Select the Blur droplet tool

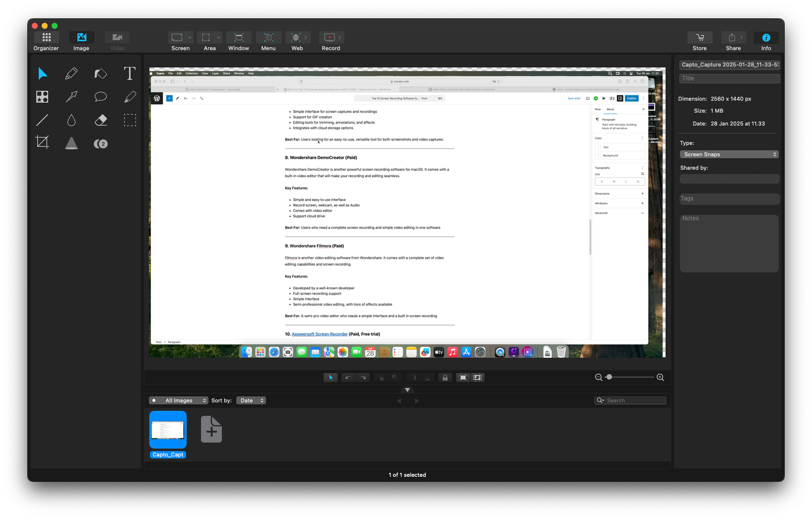72,120
